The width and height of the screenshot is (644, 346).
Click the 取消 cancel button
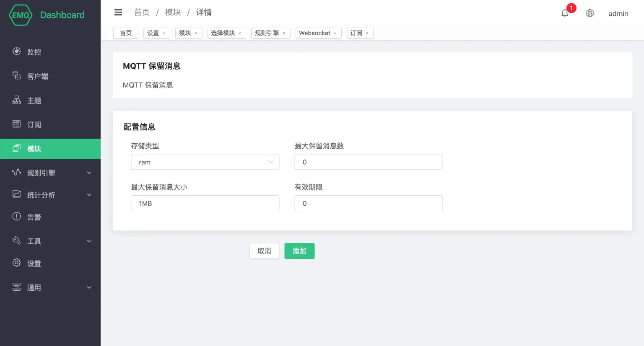coord(264,250)
